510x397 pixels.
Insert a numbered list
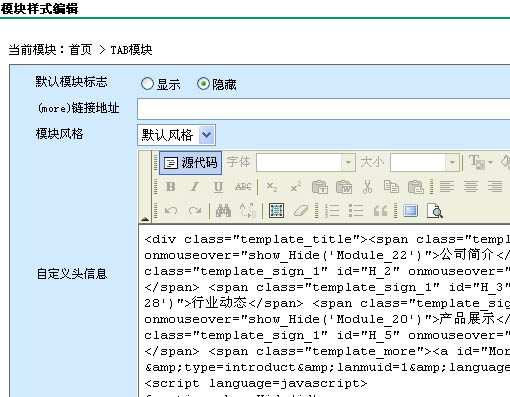click(x=332, y=211)
